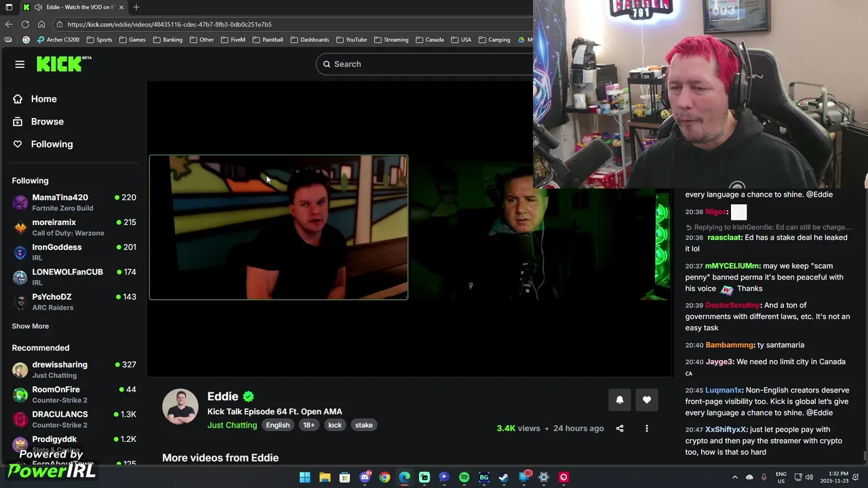Click the system tray microphone icon
868x488 pixels.
point(764,477)
